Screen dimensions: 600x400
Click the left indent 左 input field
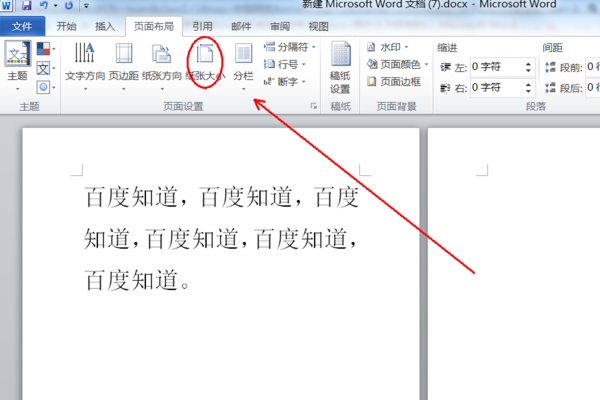[496, 67]
